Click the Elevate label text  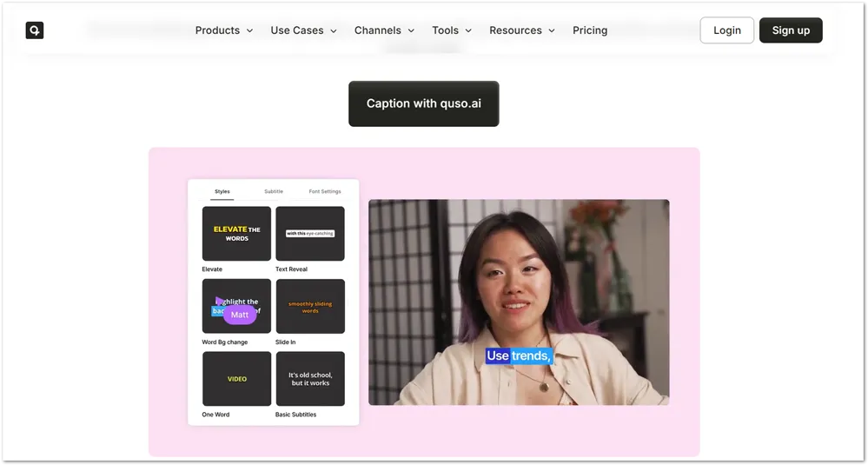coord(212,269)
